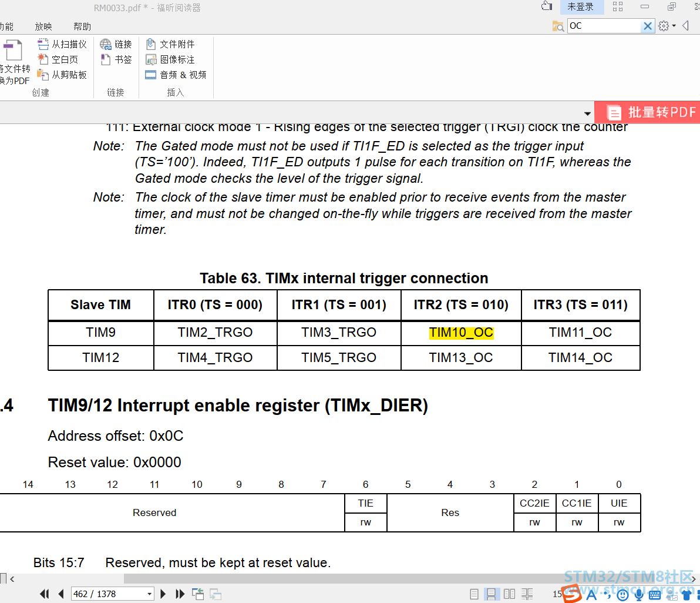The height and width of the screenshot is (603, 700).
Task: Go to next page
Action: point(163,594)
